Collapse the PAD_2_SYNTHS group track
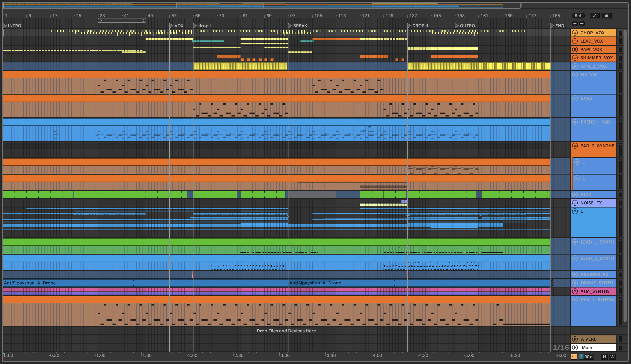 [x=575, y=146]
